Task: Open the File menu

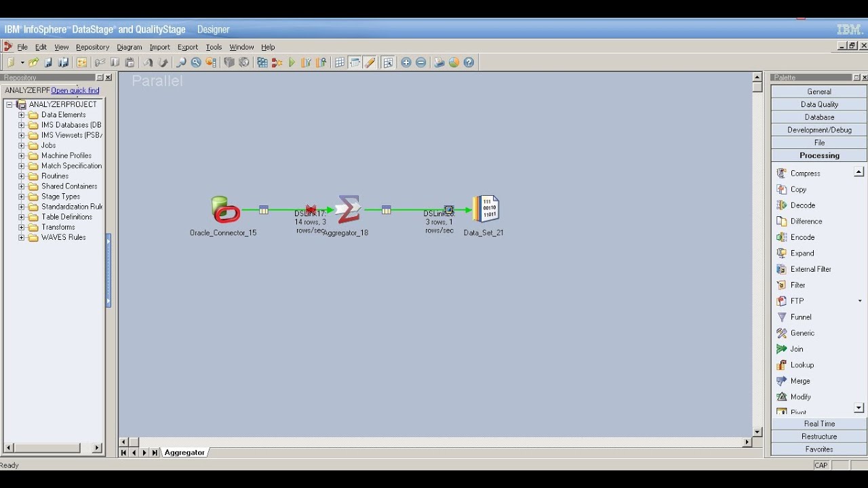Action: click(22, 47)
